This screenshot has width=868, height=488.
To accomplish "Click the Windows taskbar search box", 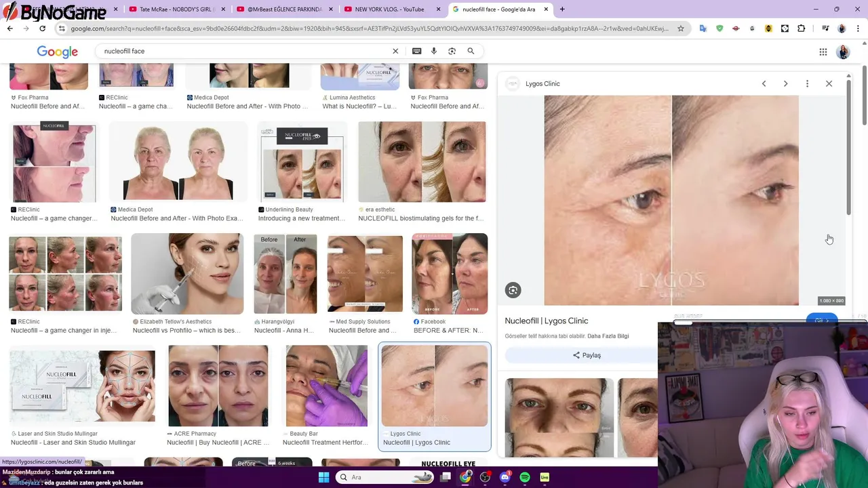I will tap(384, 477).
